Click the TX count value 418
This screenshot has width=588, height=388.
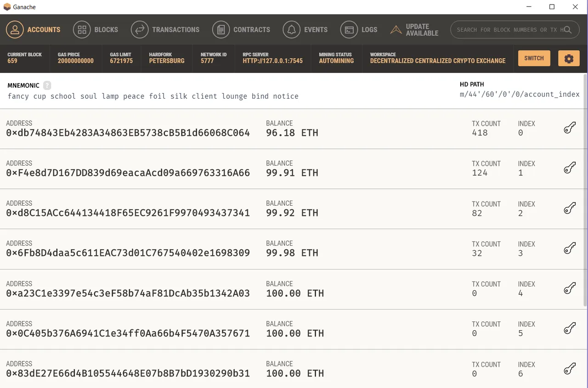click(480, 133)
